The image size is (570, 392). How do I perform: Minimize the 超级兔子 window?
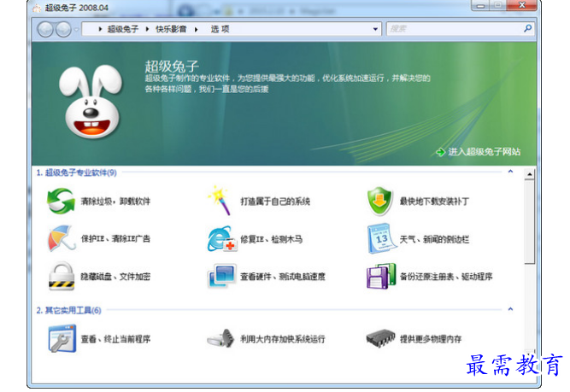[480, 5]
